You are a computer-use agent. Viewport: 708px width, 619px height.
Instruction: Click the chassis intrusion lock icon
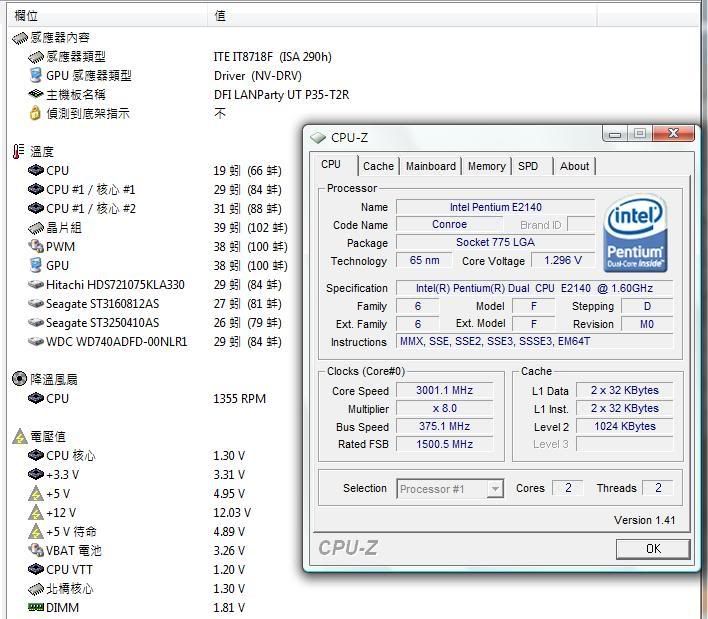click(x=35, y=113)
